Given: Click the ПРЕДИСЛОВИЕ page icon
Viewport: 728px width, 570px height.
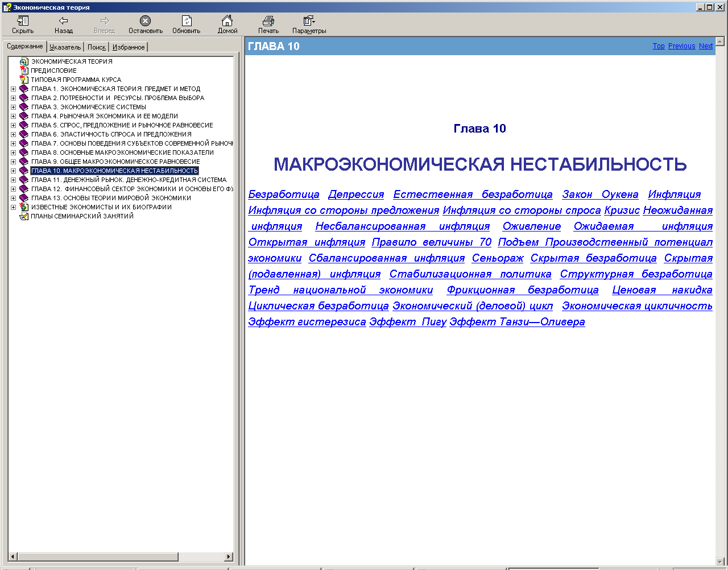Looking at the screenshot, I should coord(24,71).
